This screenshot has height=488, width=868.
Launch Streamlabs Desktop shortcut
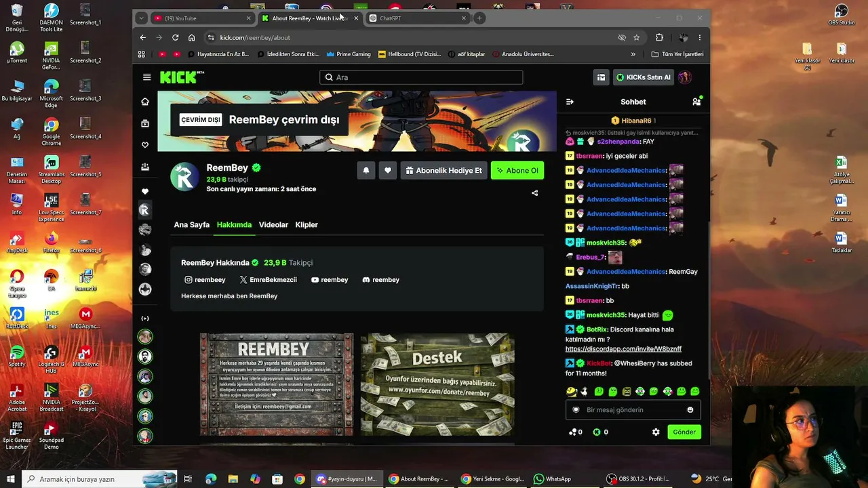pyautogui.click(x=51, y=169)
